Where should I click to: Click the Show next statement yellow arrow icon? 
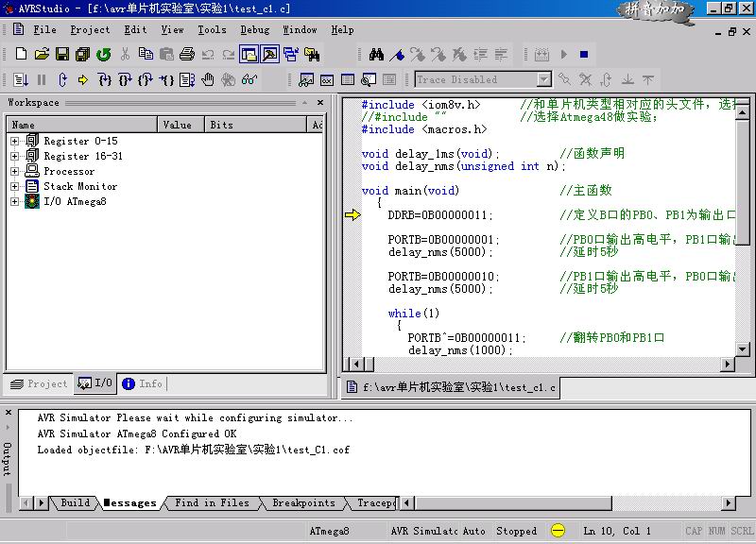click(x=83, y=80)
